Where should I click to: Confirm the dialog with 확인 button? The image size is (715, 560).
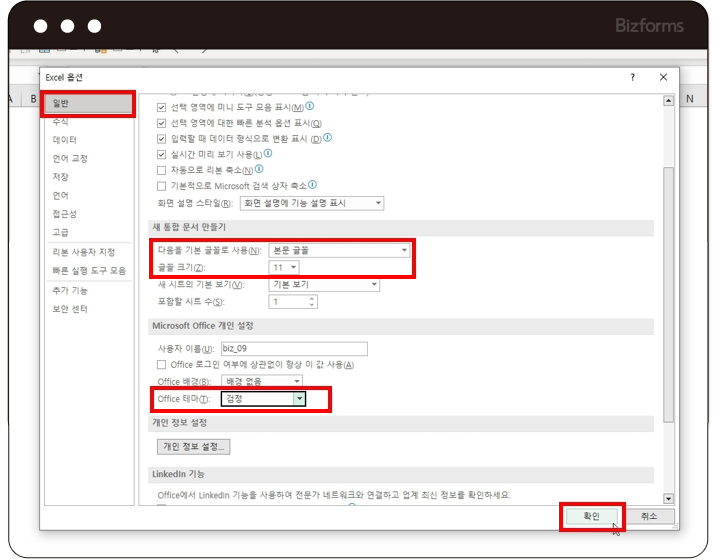[592, 516]
